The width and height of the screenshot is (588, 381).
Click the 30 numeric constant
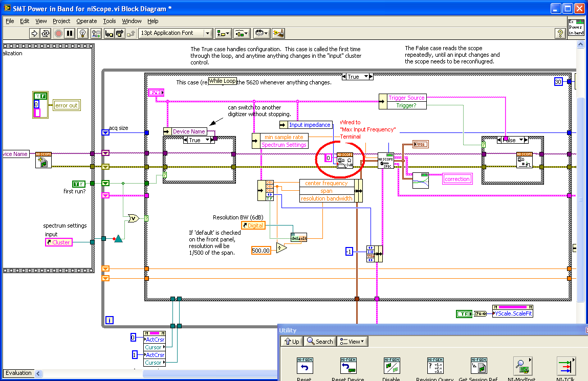[558, 82]
